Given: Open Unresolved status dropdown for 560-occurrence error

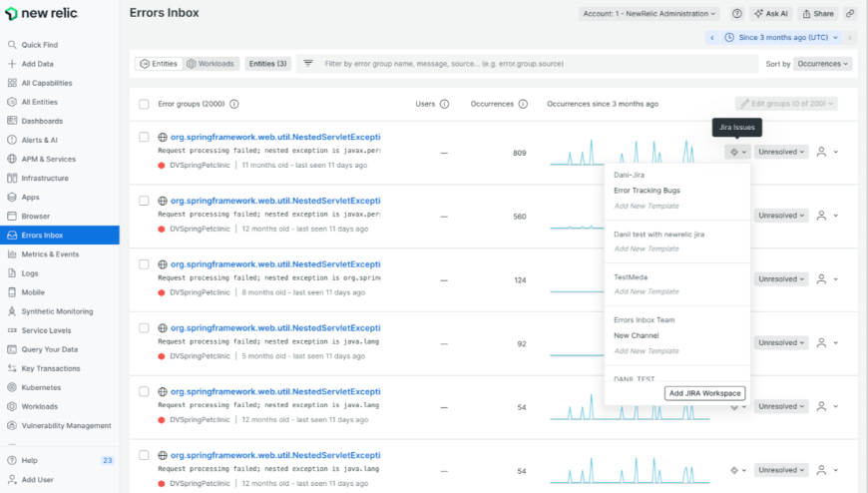Looking at the screenshot, I should point(781,216).
